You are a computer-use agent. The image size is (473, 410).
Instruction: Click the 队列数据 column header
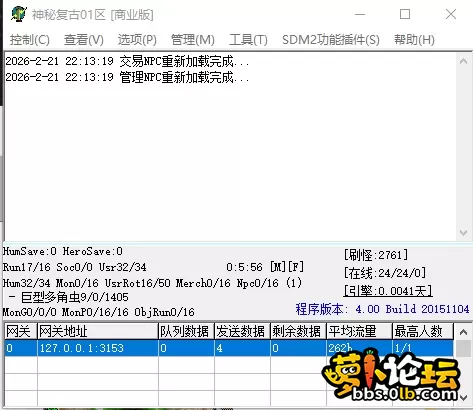(x=186, y=331)
